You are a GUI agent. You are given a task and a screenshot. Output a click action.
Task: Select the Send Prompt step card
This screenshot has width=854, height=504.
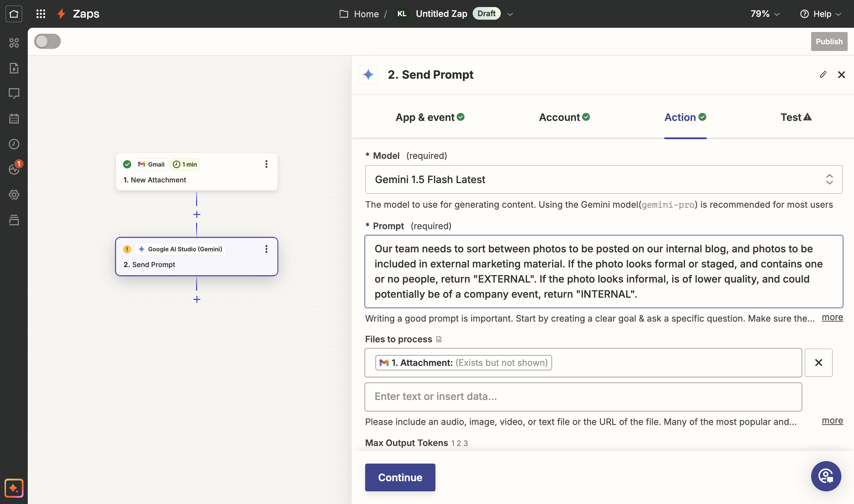(196, 257)
